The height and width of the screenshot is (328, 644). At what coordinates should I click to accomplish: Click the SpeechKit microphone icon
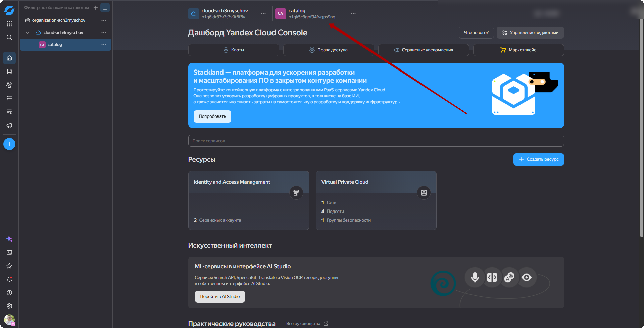(x=475, y=277)
